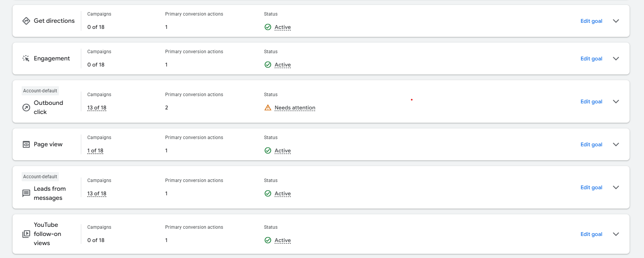
Task: Expand the Get directions goal card
Action: pos(616,21)
